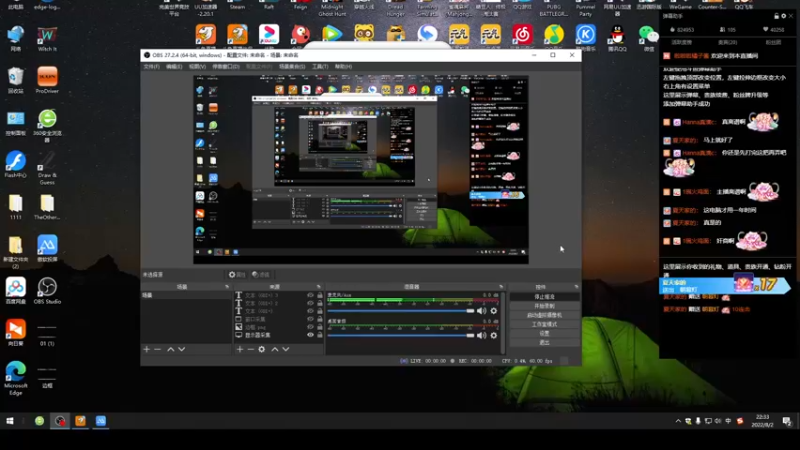Move the scene up in the list
The image size is (800, 450).
tap(170, 349)
